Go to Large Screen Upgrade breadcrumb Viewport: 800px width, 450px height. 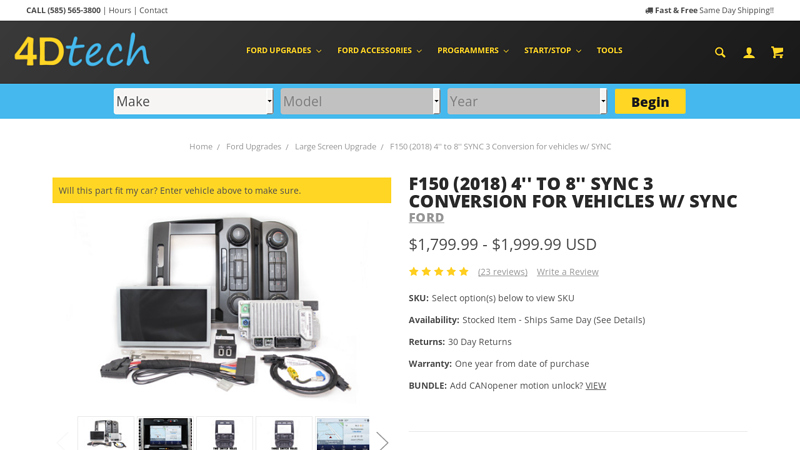coord(335,146)
